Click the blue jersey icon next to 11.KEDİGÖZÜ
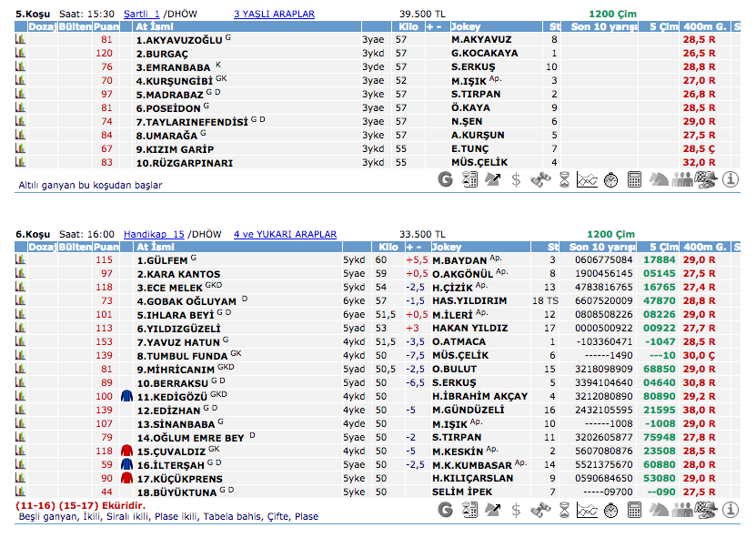This screenshot has width=756, height=538. click(126, 397)
